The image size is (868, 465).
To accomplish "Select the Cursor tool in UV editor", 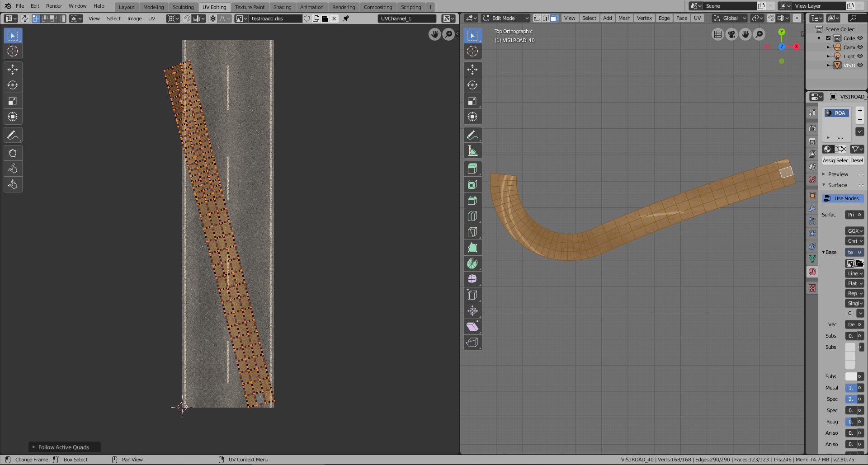I will tap(13, 51).
